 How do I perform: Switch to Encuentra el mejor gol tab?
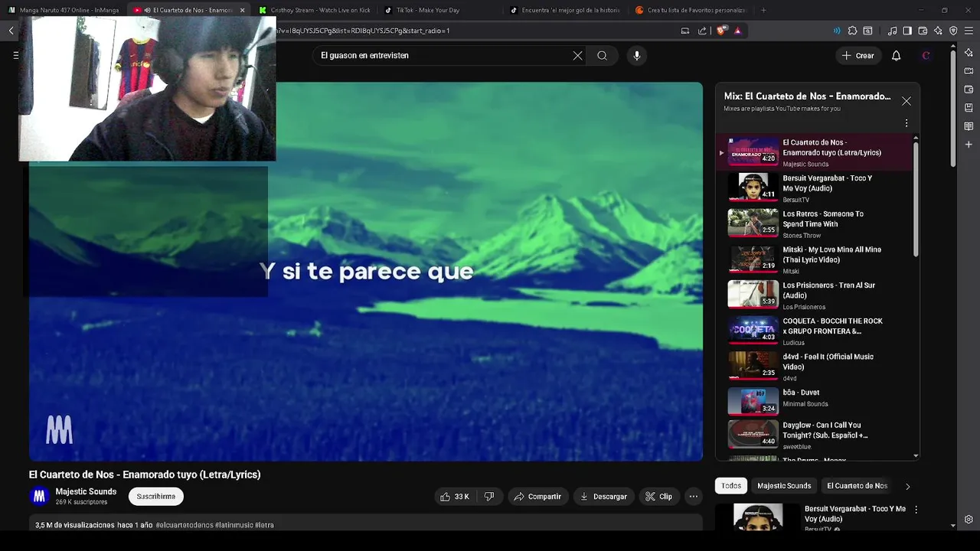(567, 10)
